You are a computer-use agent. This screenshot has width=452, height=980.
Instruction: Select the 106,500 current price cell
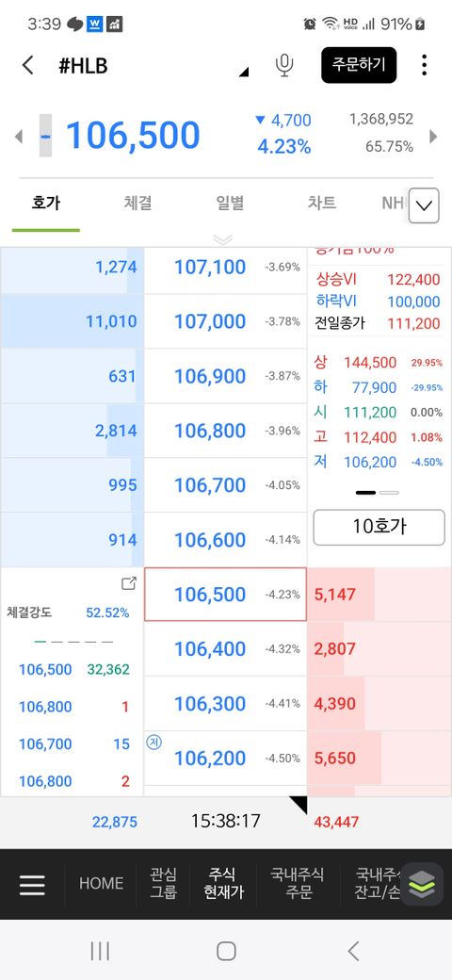pyautogui.click(x=225, y=595)
